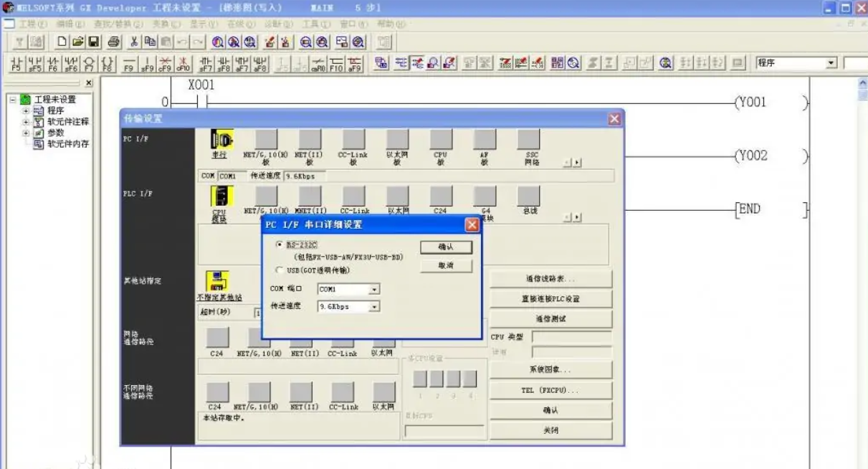This screenshot has height=469, width=868.
Task: Expand the 软元件注释 tree node
Action: pyautogui.click(x=27, y=122)
